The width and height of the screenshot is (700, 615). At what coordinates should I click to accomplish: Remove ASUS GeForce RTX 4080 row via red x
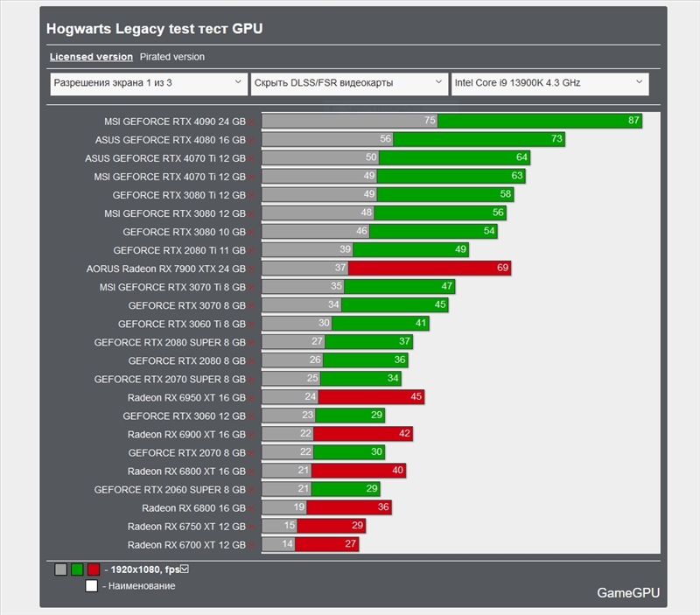click(x=252, y=141)
